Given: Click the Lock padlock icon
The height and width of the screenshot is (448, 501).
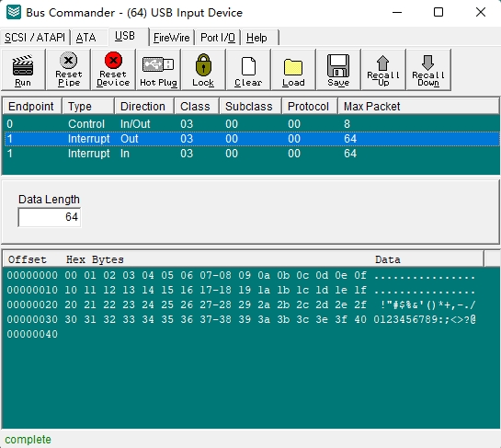Looking at the screenshot, I should click(203, 64).
